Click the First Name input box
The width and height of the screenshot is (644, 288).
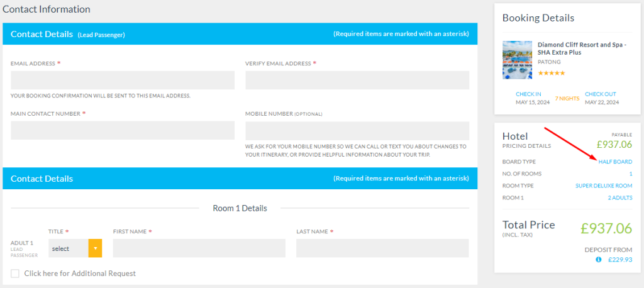pos(199,248)
